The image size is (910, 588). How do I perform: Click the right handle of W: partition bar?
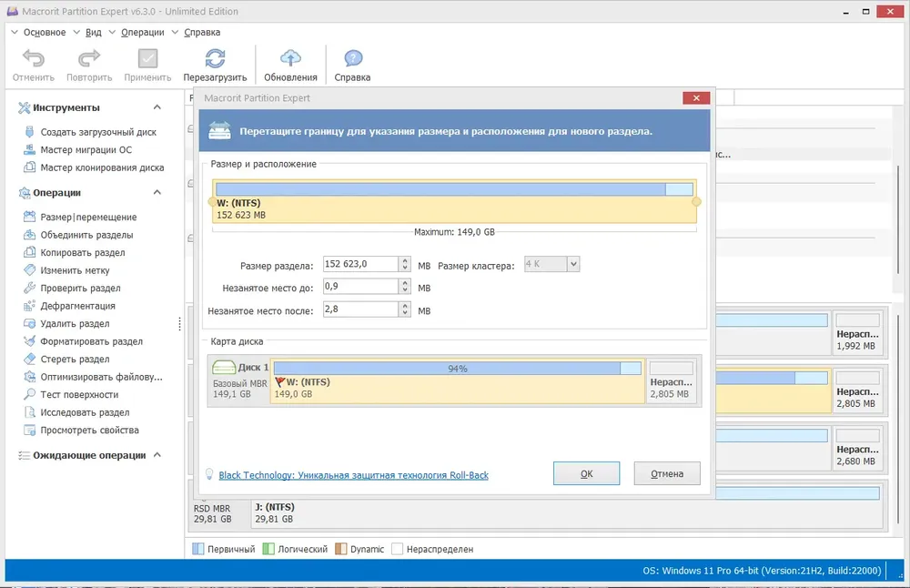point(696,202)
